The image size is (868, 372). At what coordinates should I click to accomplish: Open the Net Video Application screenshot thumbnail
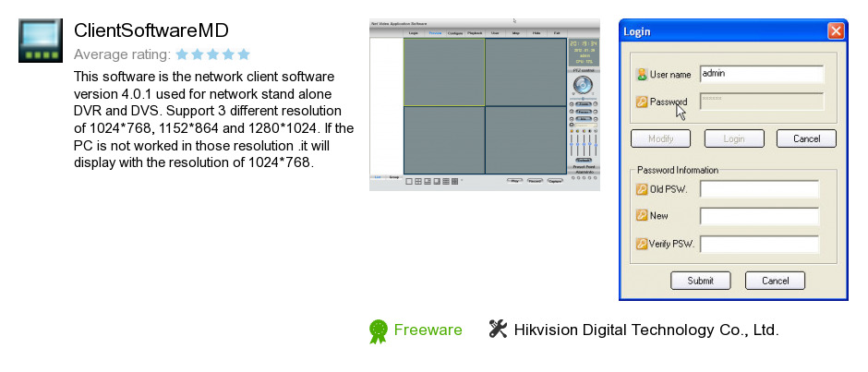[x=485, y=104]
